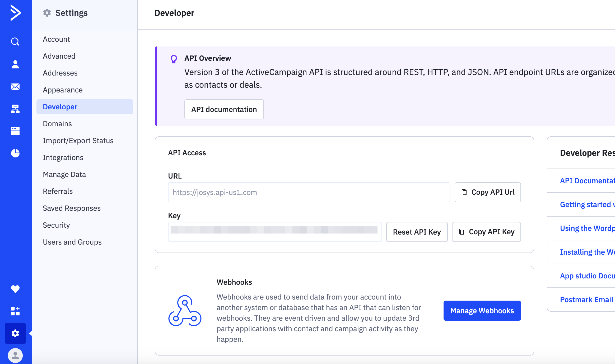
Task: Open Deals via the pipeline board icon
Action: point(15,131)
